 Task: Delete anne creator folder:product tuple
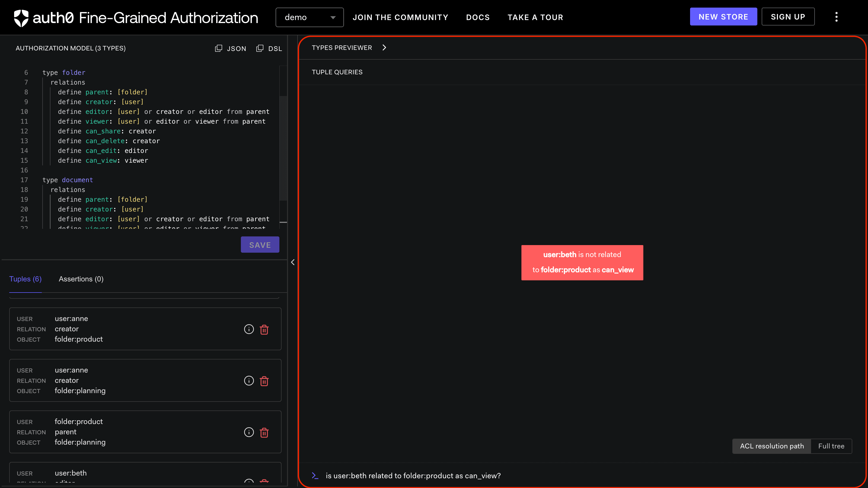[264, 329]
